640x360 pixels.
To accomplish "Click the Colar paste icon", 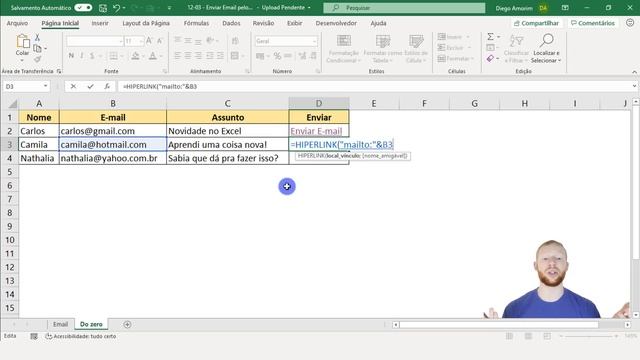I will point(22,41).
